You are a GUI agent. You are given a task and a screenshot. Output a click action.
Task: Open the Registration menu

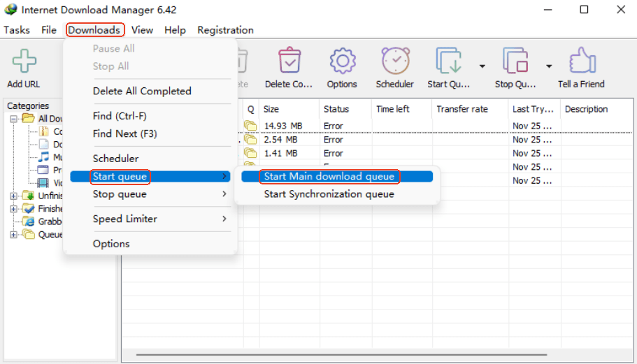(225, 30)
